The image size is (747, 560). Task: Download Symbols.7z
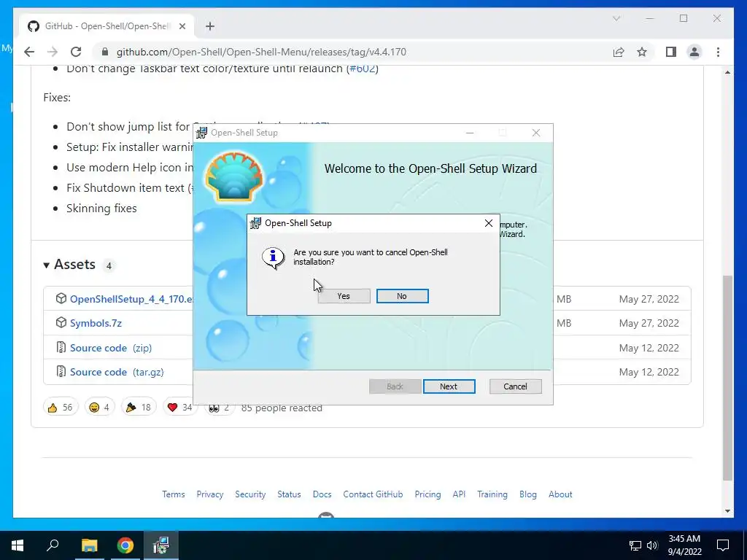click(x=96, y=323)
